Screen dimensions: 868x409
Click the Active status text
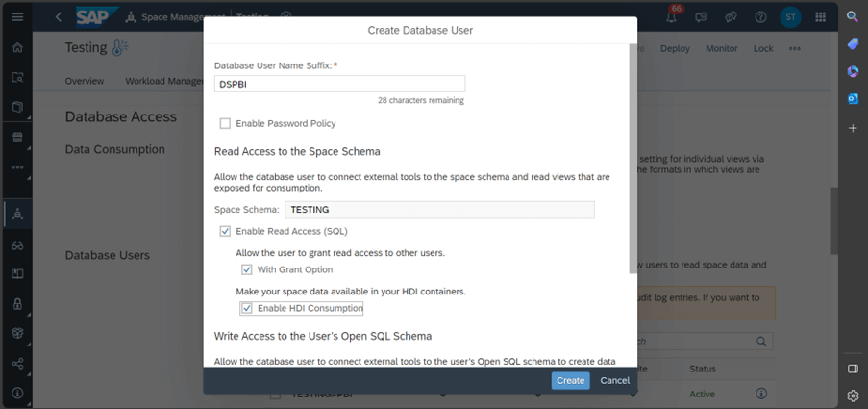[702, 394]
